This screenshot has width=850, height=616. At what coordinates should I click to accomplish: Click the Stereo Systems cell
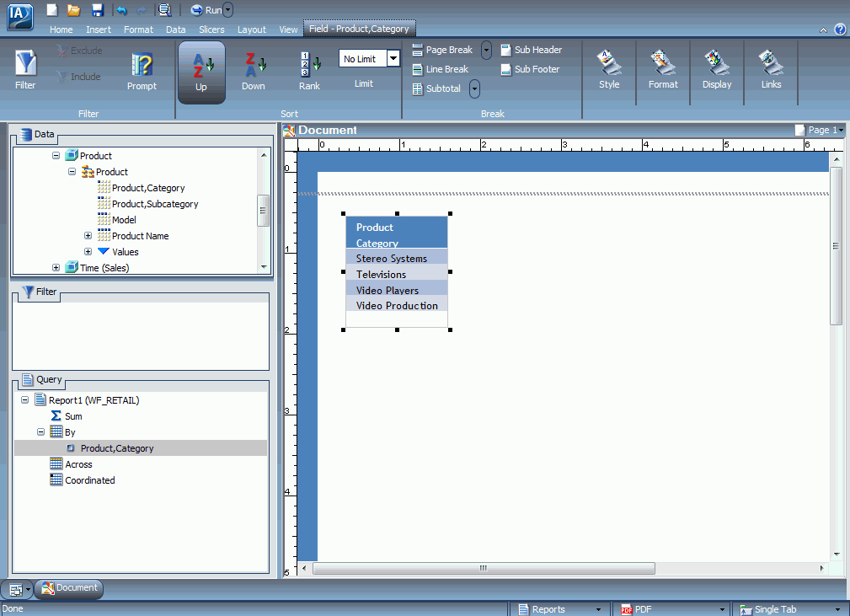click(x=397, y=256)
